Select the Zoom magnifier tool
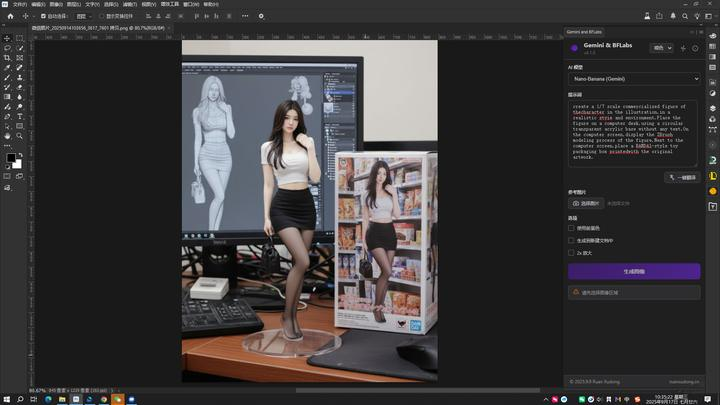The height and width of the screenshot is (405, 720). [x=20, y=136]
